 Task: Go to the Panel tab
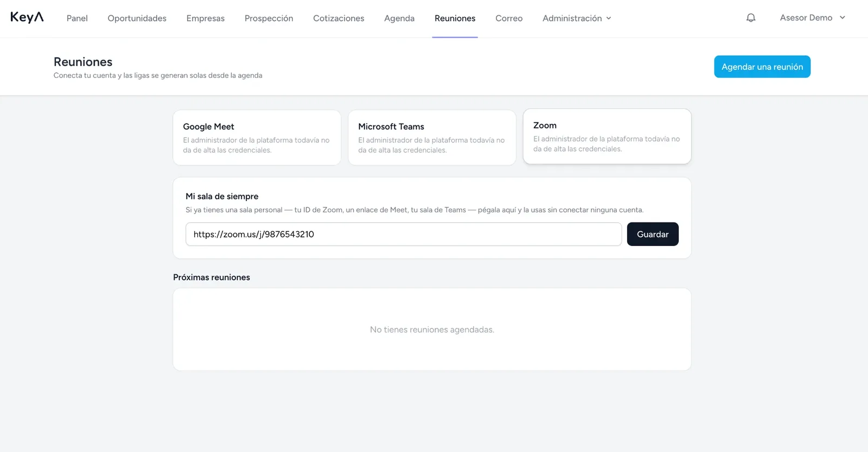pos(77,18)
